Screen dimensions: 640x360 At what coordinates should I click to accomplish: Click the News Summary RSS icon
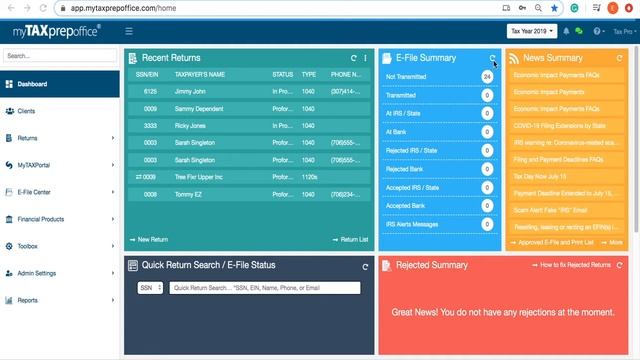click(x=514, y=58)
